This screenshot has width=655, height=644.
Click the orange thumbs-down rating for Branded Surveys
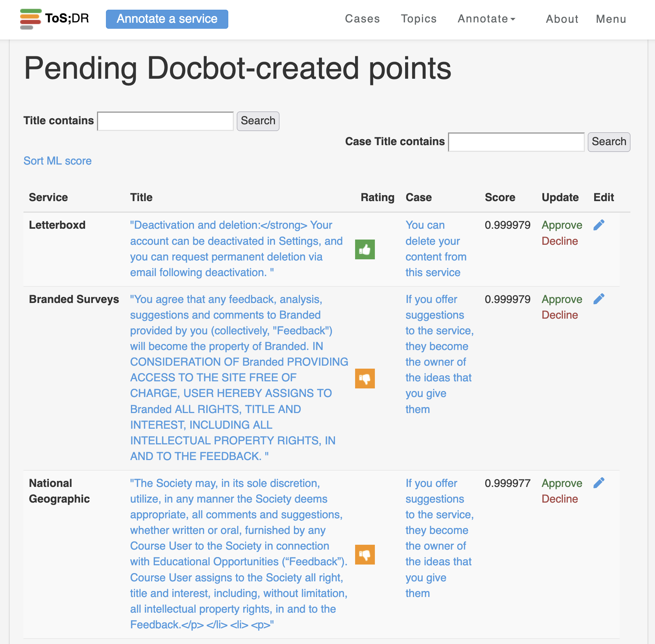pyautogui.click(x=365, y=378)
